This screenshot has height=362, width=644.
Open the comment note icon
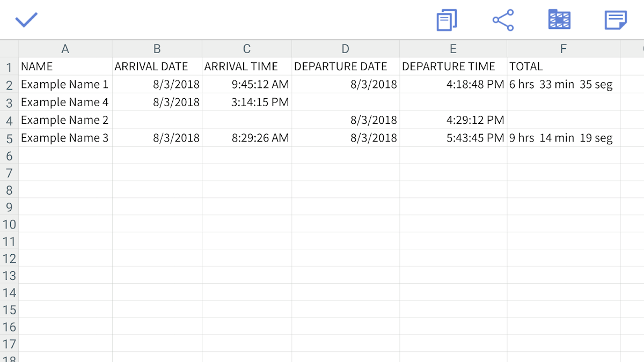pos(616,20)
